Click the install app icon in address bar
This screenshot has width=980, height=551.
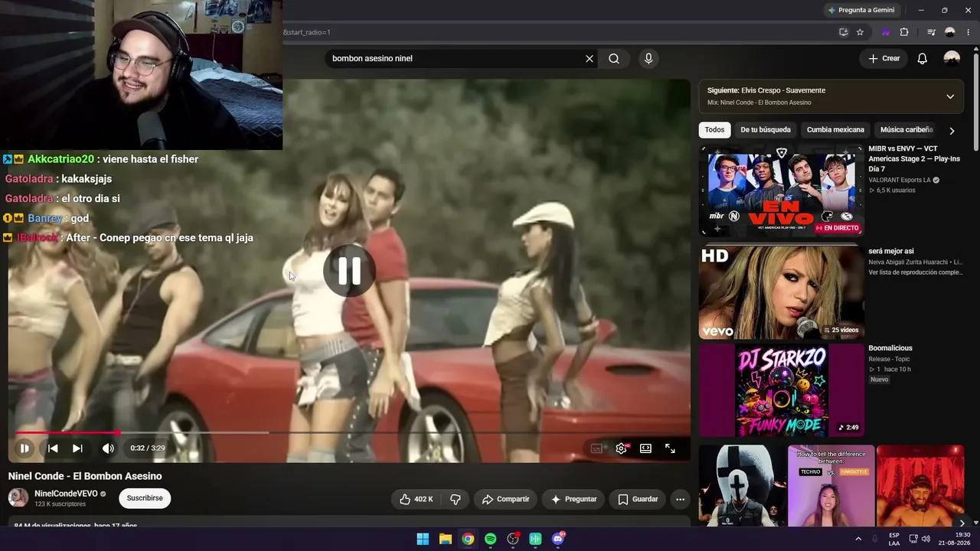pos(843,32)
